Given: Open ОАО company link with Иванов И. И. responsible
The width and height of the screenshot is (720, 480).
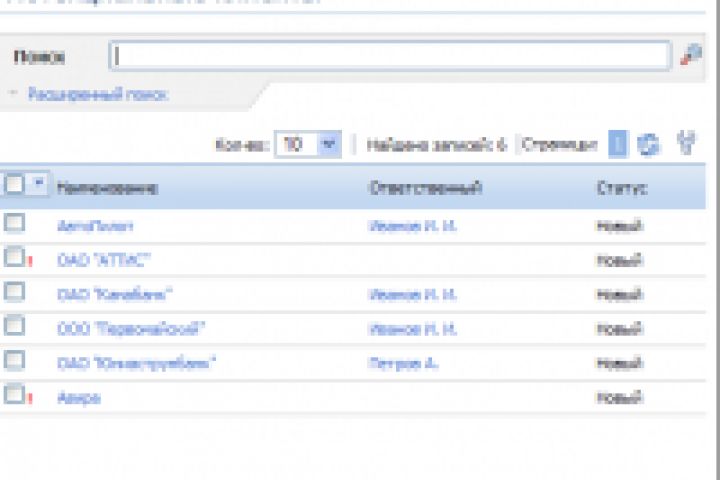Looking at the screenshot, I should point(115,294).
